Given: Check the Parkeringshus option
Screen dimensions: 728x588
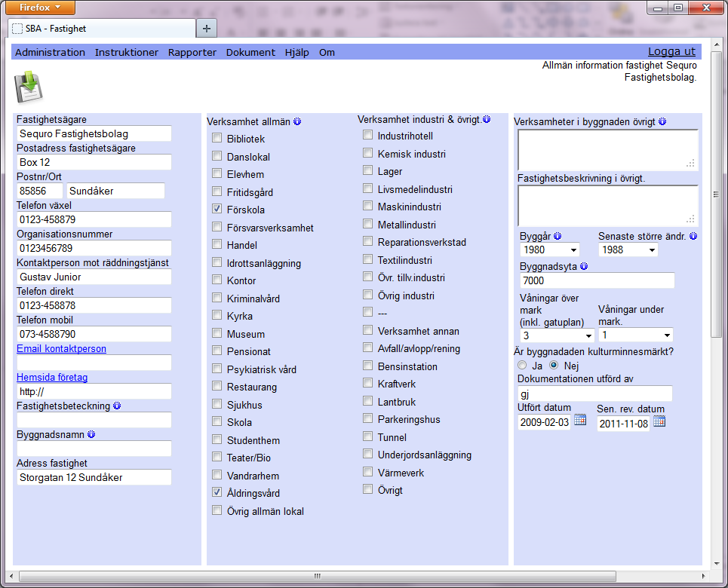Looking at the screenshot, I should pos(367,418).
